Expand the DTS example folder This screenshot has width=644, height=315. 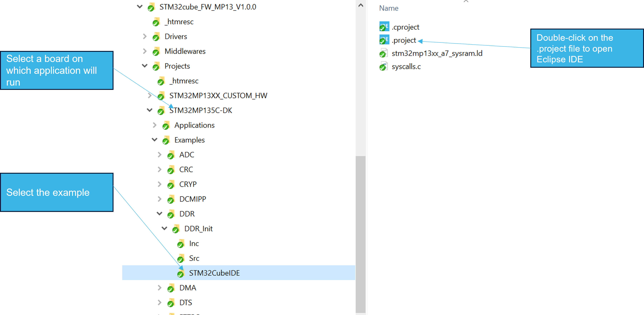[x=159, y=302]
